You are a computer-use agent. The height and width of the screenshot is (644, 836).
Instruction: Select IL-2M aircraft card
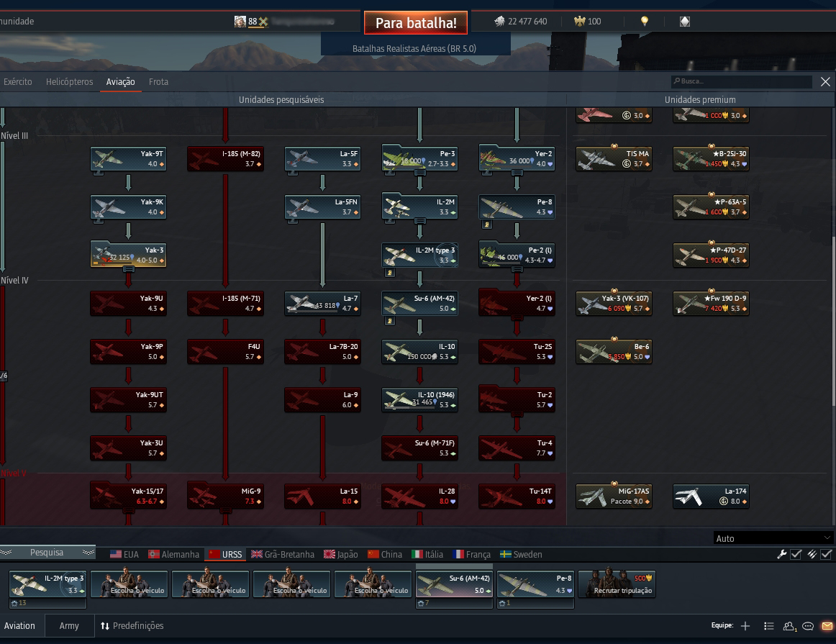(419, 207)
